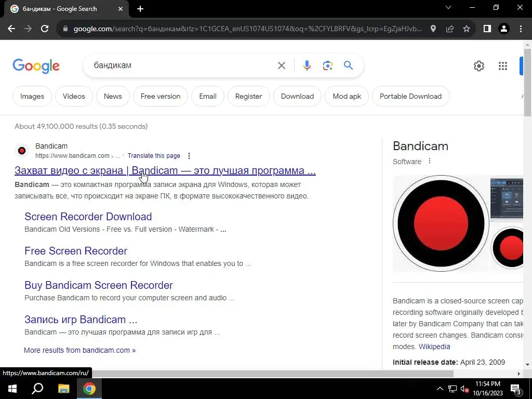
Task: Reload the current page
Action: 45,29
